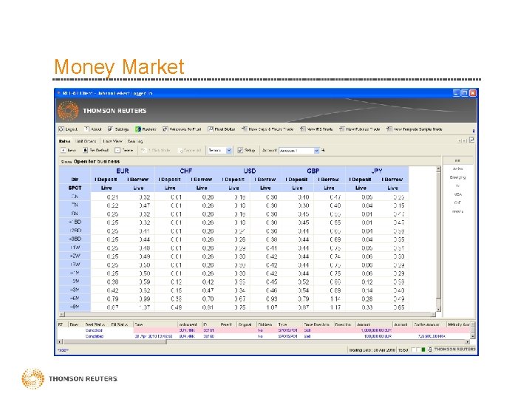The height and width of the screenshot is (399, 532).
Task: Click the lock icon in the status bar
Action: tap(430, 349)
